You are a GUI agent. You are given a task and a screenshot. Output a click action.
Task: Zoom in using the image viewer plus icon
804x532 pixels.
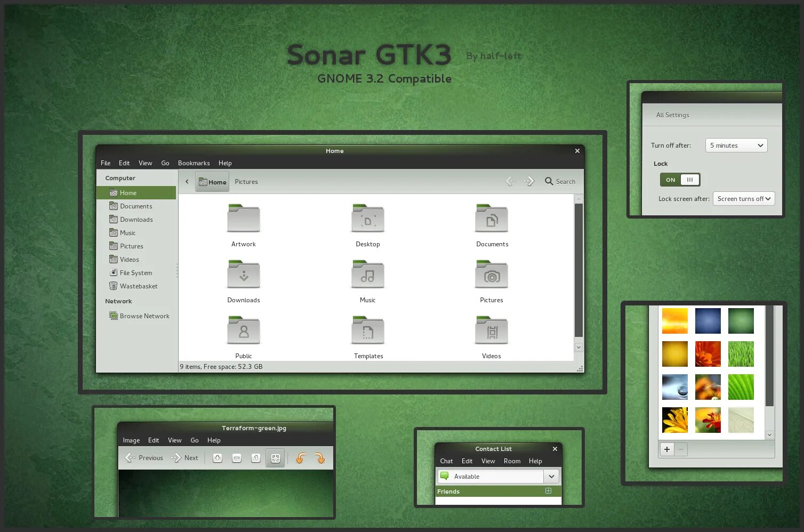coord(218,458)
